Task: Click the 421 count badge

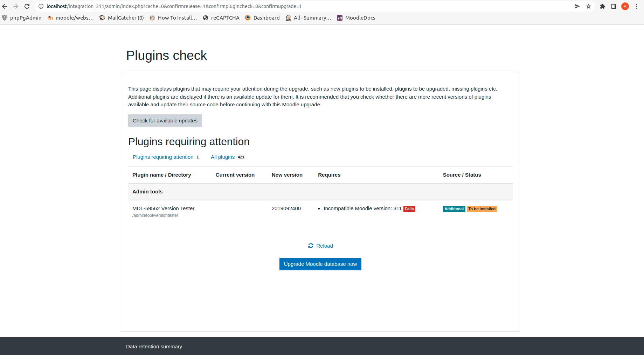Action: (x=241, y=157)
